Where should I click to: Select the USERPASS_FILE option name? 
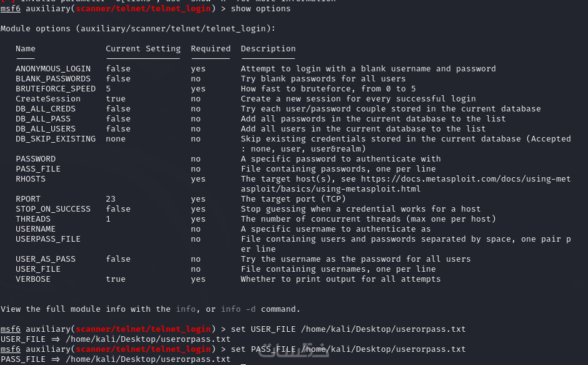coord(48,239)
